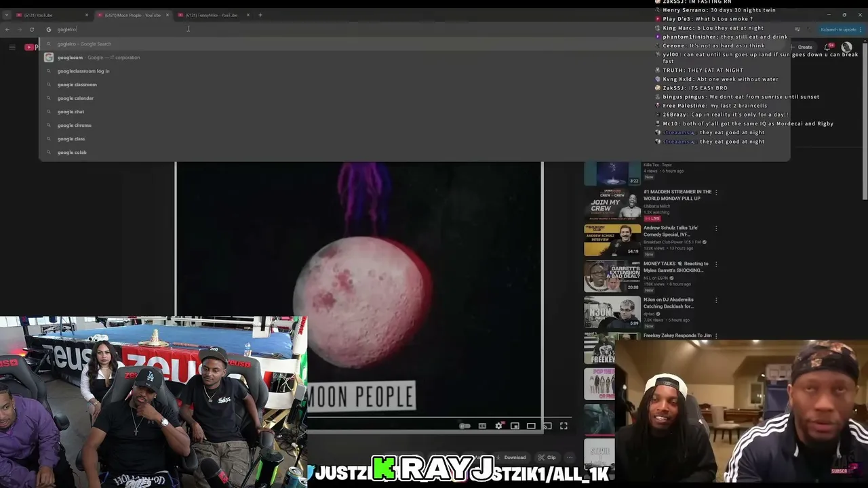Open the Killa Tex - Topic video thumbnail
Screen dimensions: 868x488
pyautogui.click(x=612, y=174)
